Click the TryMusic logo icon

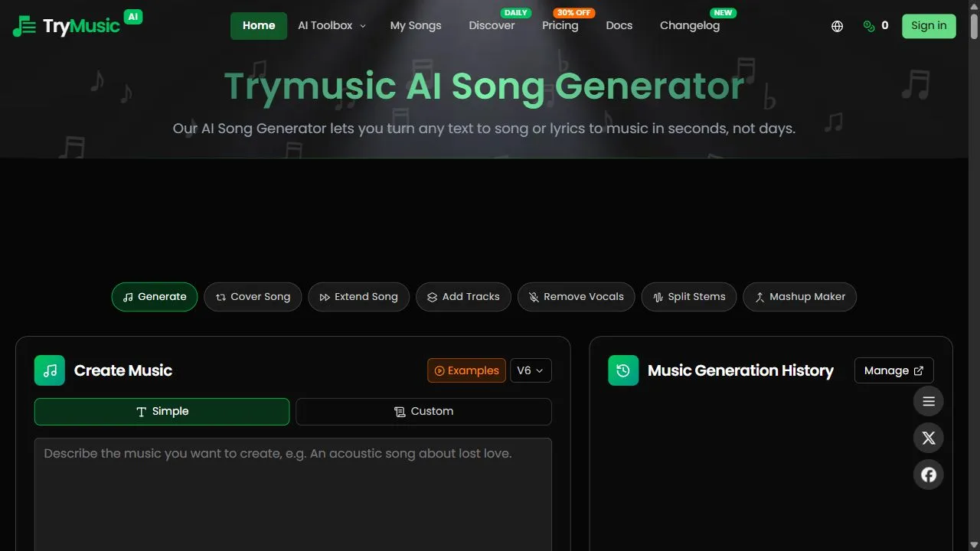[x=24, y=26]
